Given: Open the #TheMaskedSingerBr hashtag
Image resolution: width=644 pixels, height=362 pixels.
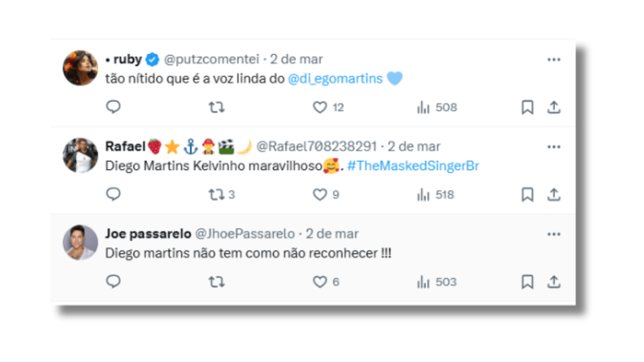Looking at the screenshot, I should point(414,166).
